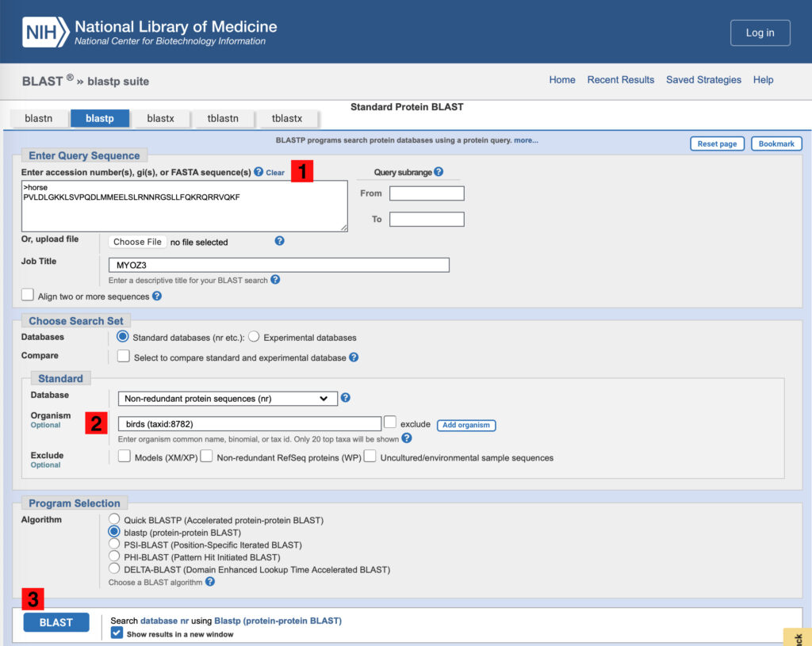Click the Add organism button
The width and height of the screenshot is (812, 646).
pyautogui.click(x=466, y=425)
